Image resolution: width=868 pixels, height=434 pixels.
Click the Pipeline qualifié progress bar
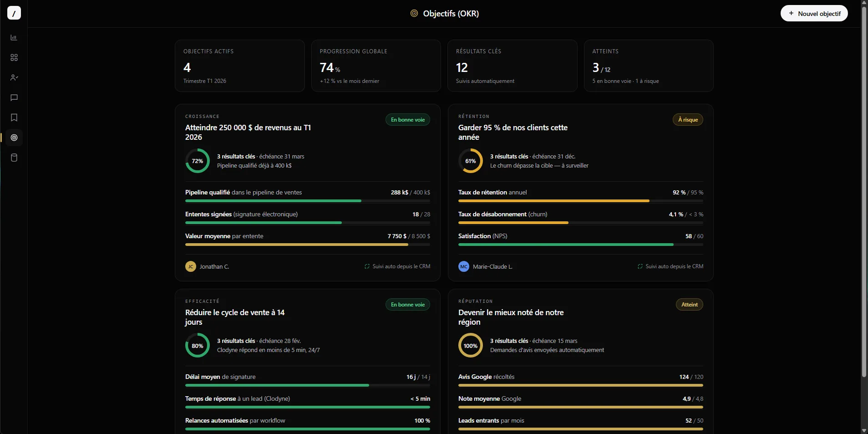[308, 201]
